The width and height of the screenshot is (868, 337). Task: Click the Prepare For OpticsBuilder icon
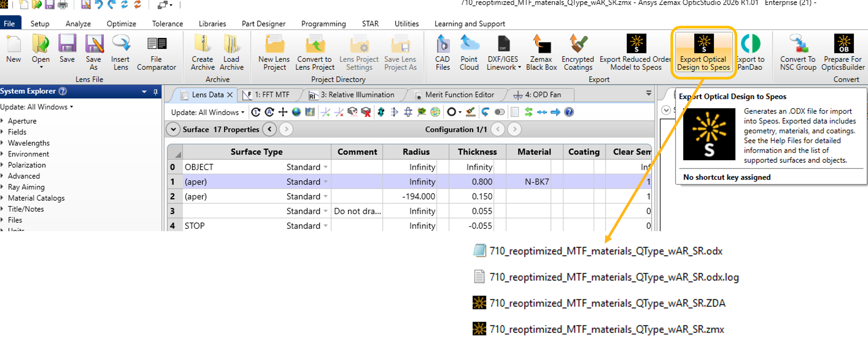tap(843, 52)
